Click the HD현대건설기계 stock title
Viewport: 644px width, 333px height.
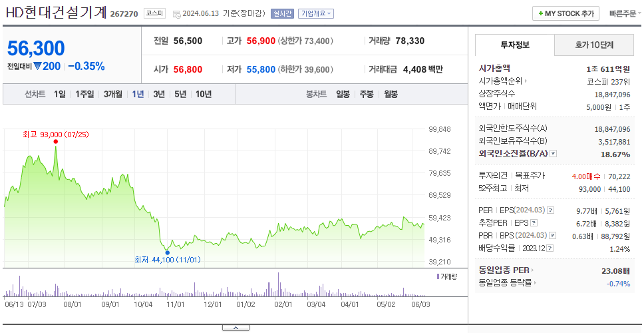click(x=57, y=13)
